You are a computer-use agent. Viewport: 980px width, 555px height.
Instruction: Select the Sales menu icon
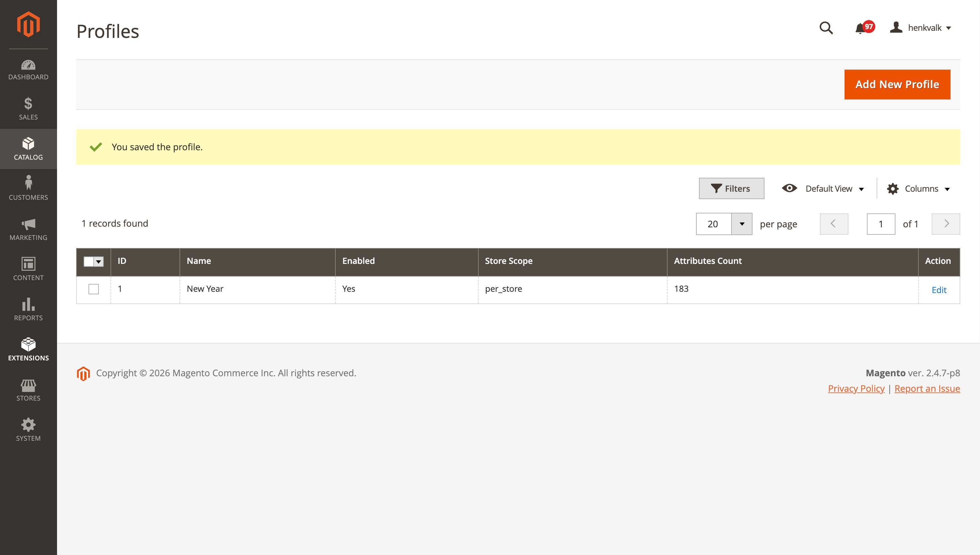[28, 109]
